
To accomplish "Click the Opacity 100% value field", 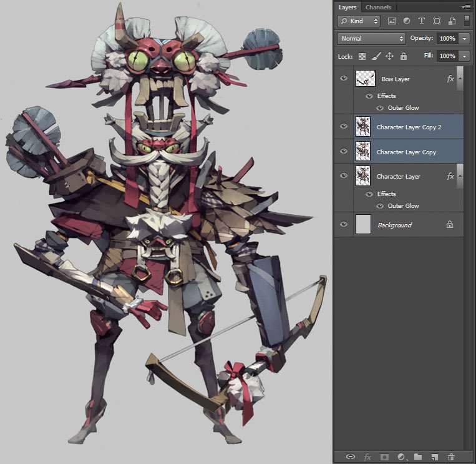I will click(447, 39).
